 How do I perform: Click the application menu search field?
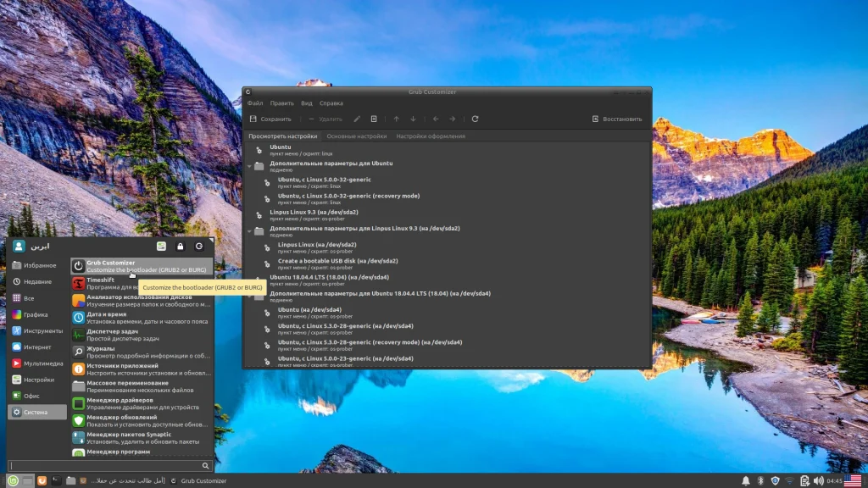click(106, 466)
